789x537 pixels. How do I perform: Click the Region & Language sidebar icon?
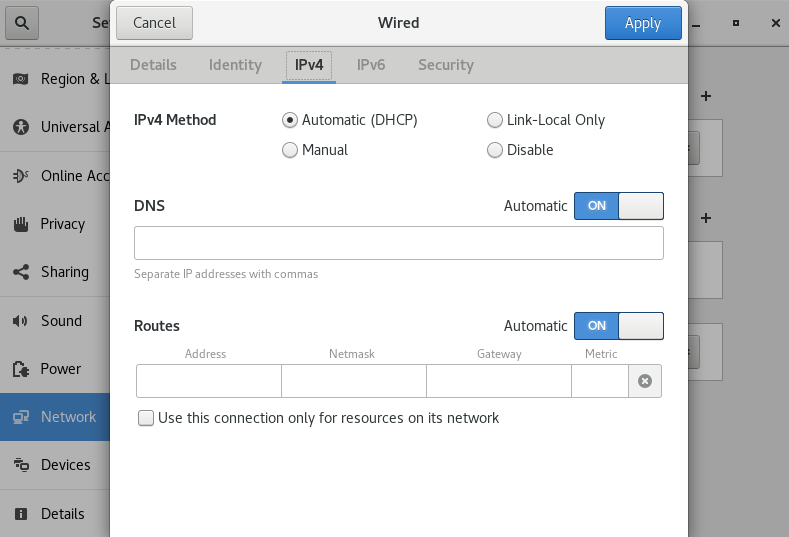pos(21,79)
